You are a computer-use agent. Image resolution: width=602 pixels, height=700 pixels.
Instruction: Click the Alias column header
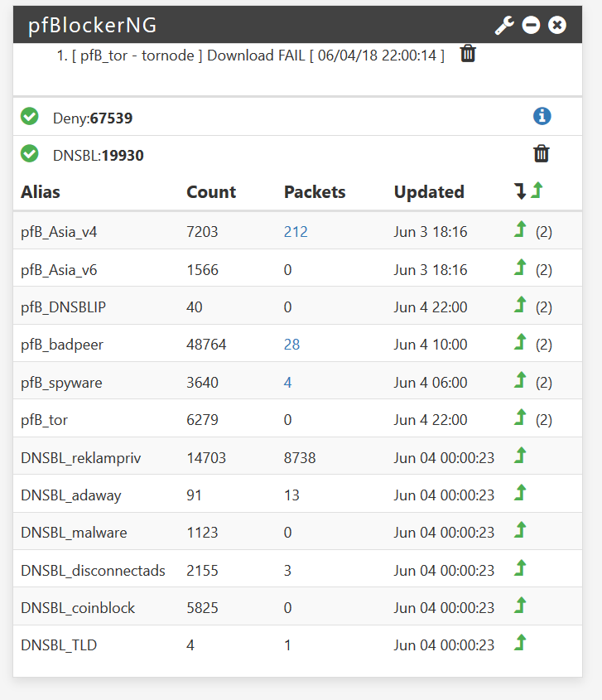[x=41, y=192]
